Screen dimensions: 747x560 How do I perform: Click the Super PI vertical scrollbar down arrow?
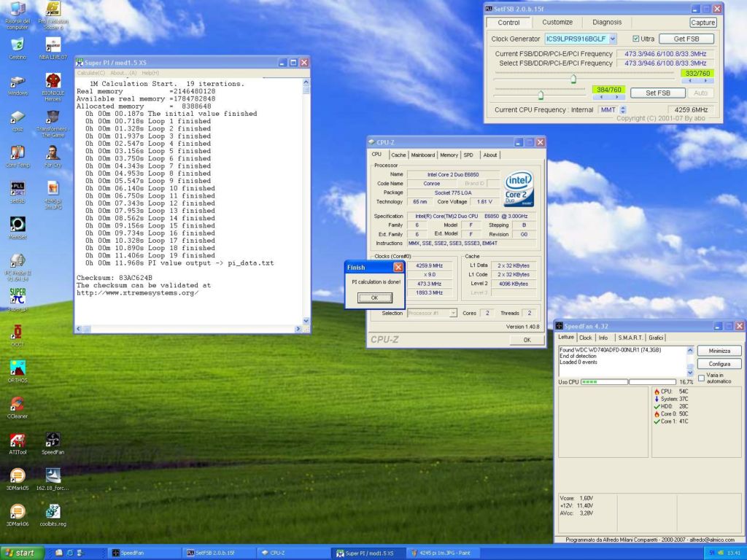tap(306, 321)
